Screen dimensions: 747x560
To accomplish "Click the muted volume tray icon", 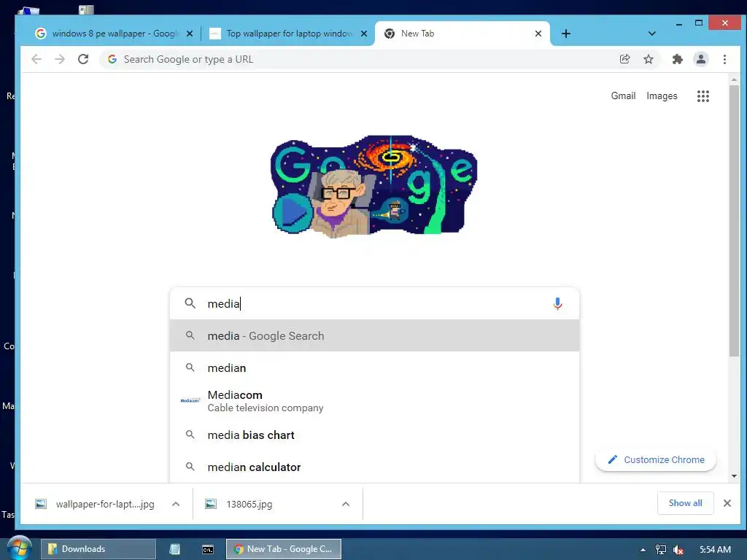I will point(678,550).
